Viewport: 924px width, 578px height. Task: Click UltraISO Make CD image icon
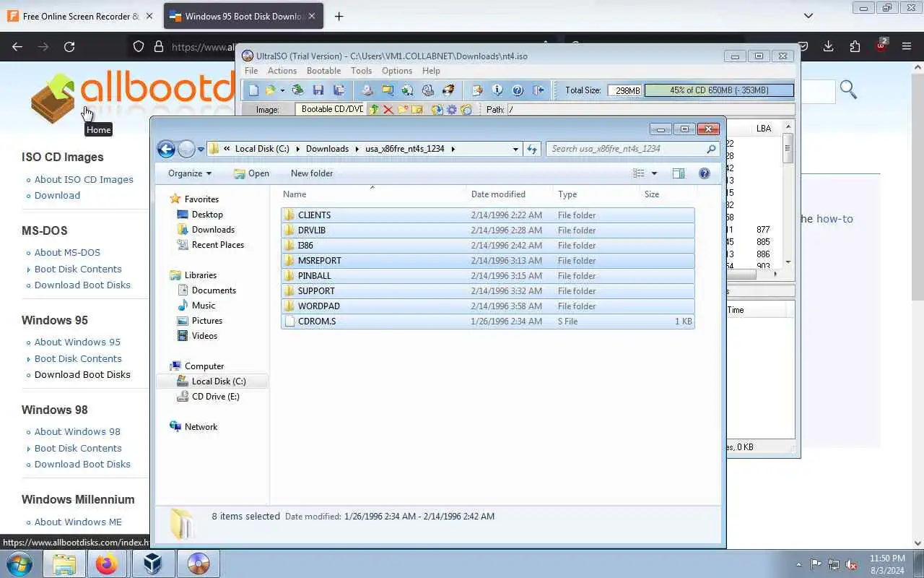[367, 90]
